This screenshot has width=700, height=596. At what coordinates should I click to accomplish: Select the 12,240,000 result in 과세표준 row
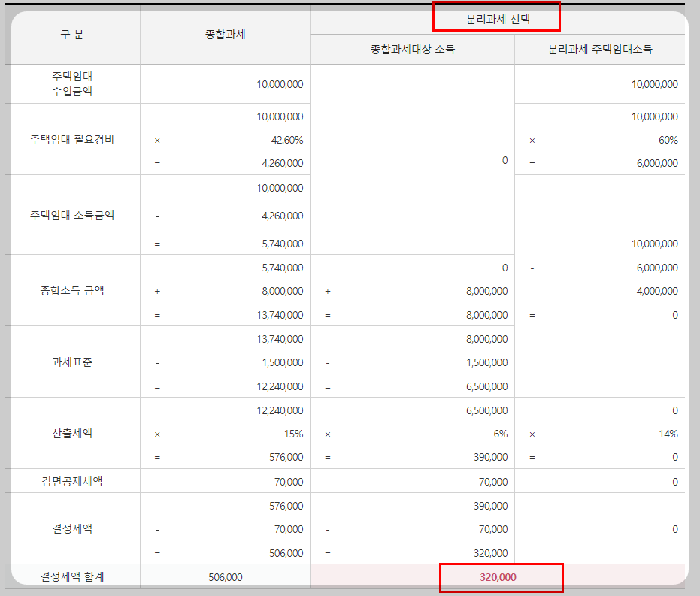[280, 387]
